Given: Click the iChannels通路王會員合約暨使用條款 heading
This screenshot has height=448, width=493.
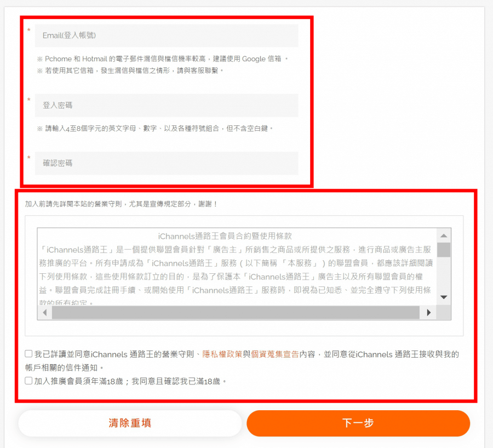Looking at the screenshot, I should (225, 236).
